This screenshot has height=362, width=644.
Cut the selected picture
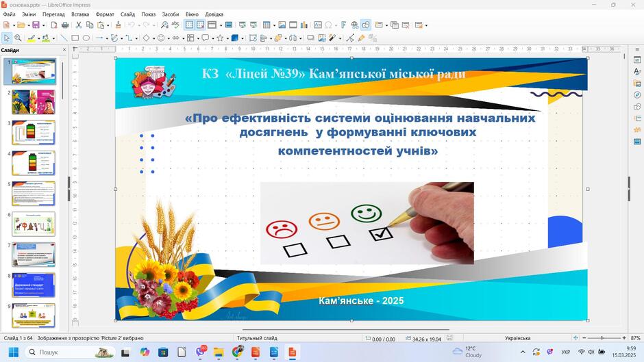point(79,25)
